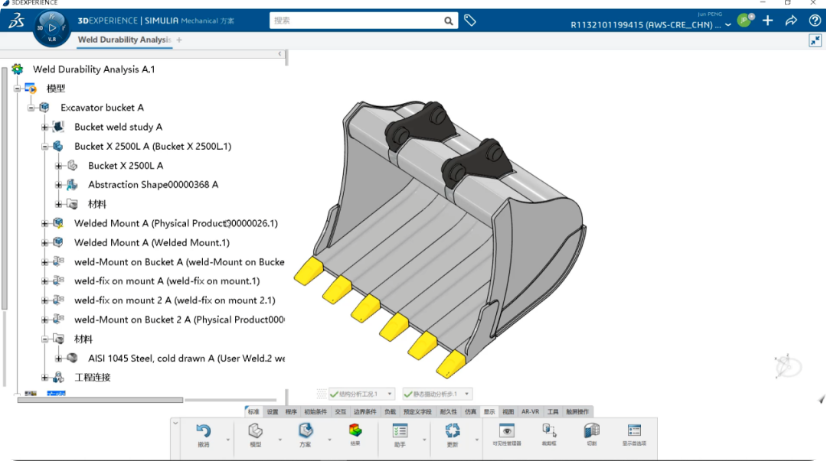The height and width of the screenshot is (461, 826).
Task: Open the 静态摆动分析步.1 dropdown
Action: coord(467,394)
